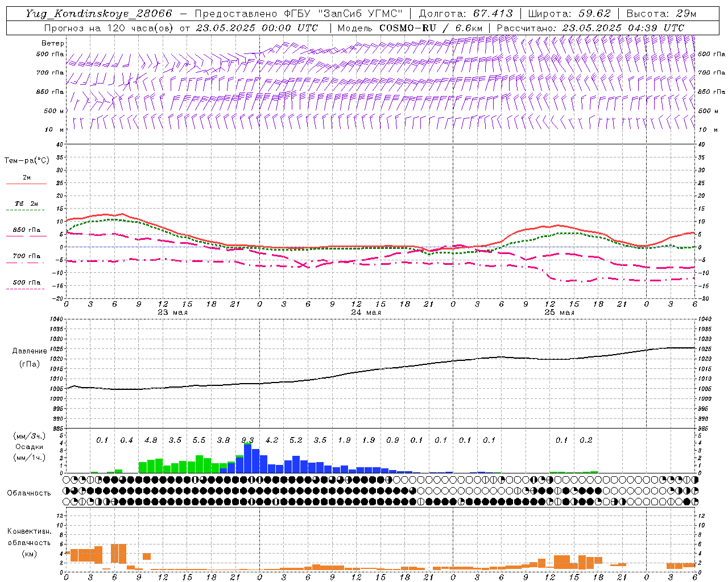Click the 23 мая date label

point(172,313)
